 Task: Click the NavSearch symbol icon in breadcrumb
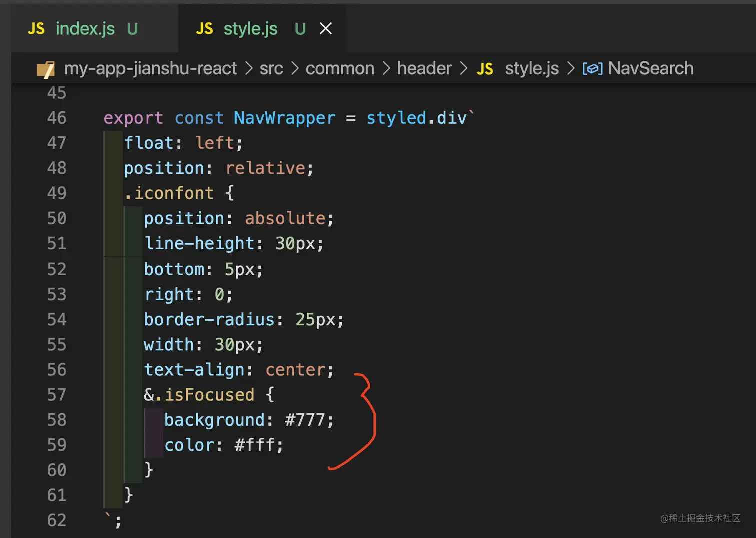592,69
